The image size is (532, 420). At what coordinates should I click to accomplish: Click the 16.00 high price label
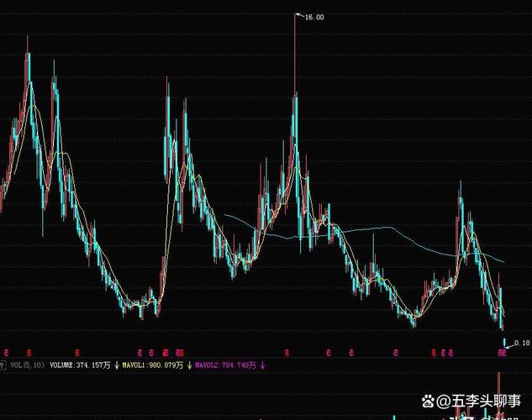(314, 17)
